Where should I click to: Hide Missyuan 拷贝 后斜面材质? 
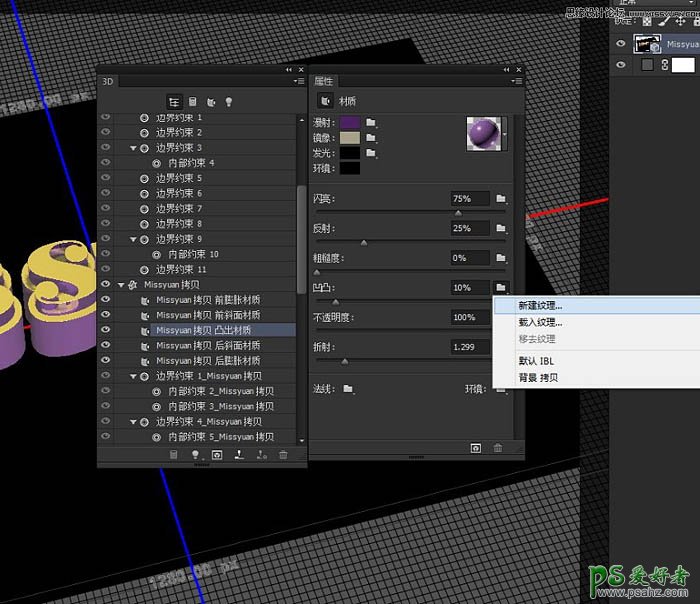pos(105,345)
